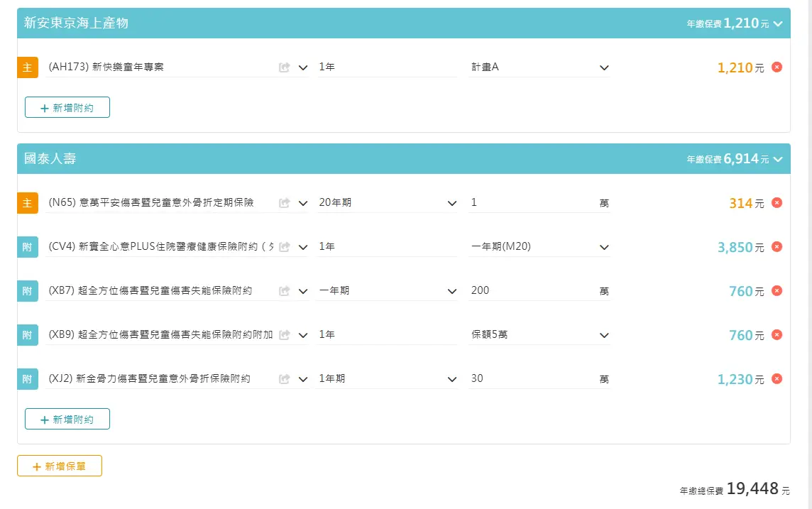Delete the CV4 新實全心意PLUS rider
812x509 pixels.
tap(777, 247)
